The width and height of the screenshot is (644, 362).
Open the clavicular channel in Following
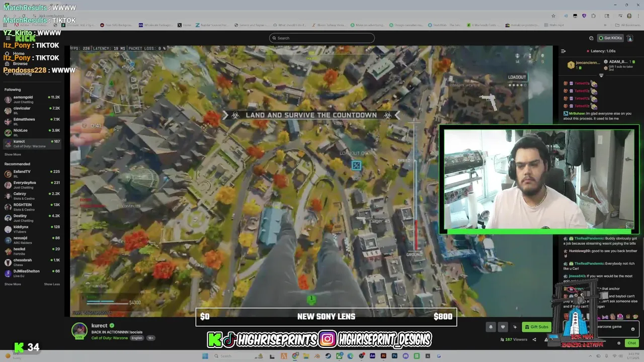point(32,110)
